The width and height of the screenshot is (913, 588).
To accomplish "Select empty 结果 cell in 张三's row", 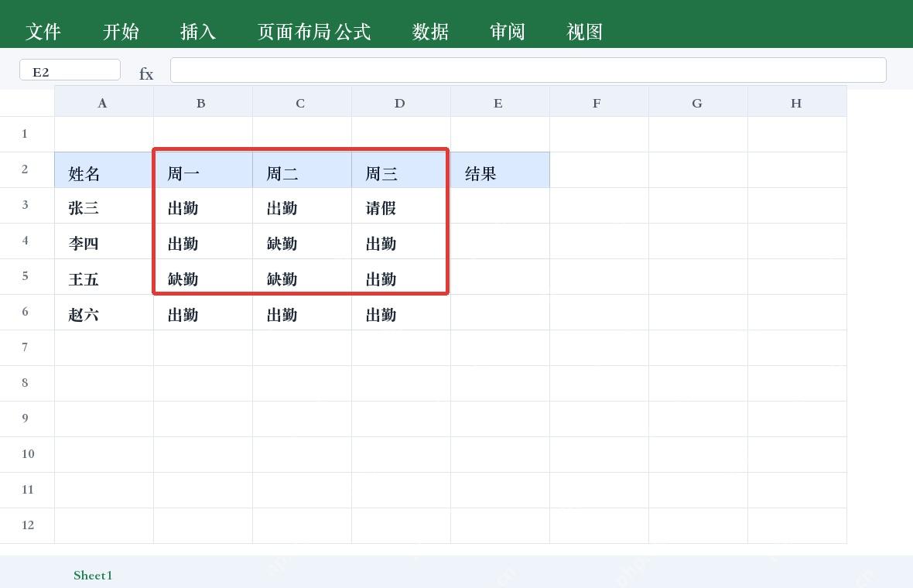I will [x=500, y=206].
